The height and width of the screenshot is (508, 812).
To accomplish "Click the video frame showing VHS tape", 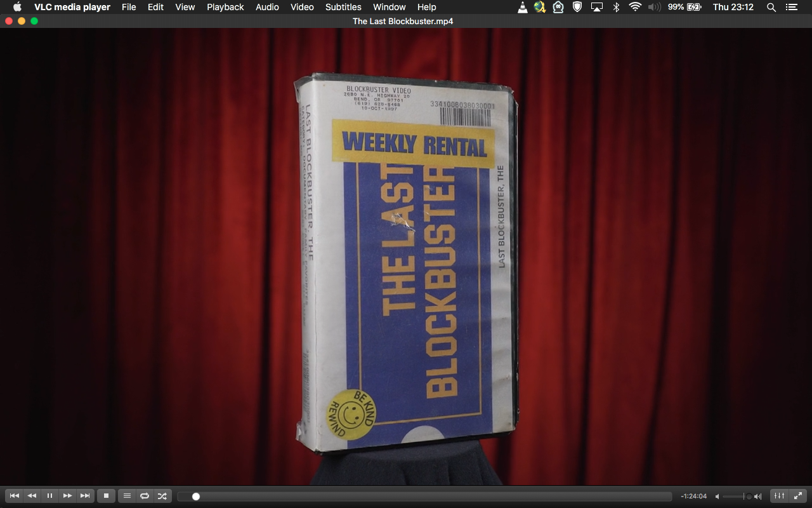I will click(406, 257).
